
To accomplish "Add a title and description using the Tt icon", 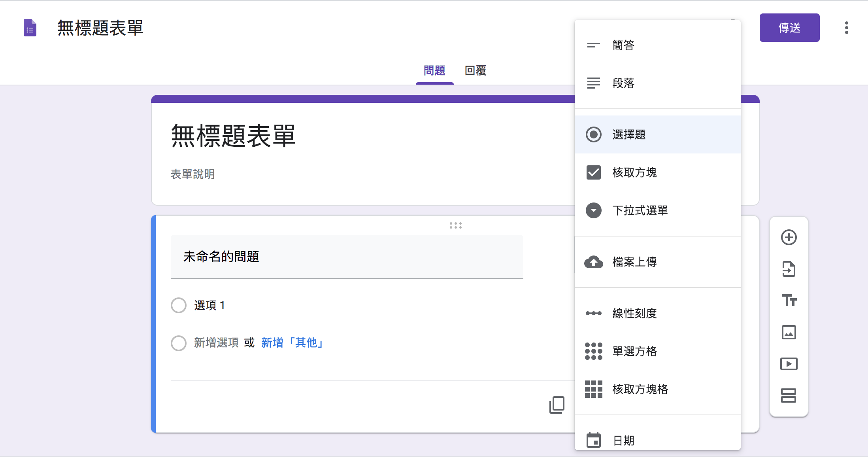I will [x=789, y=301].
